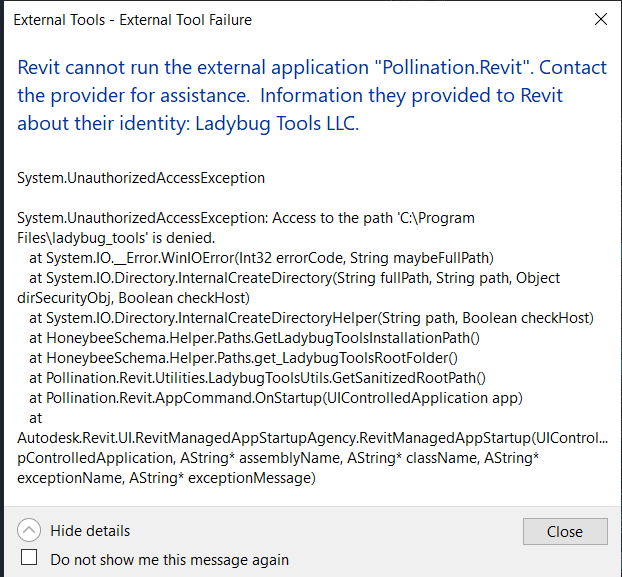This screenshot has height=577, width=622.
Task: Click the "Do not show me this message again" label text
Action: click(x=170, y=559)
